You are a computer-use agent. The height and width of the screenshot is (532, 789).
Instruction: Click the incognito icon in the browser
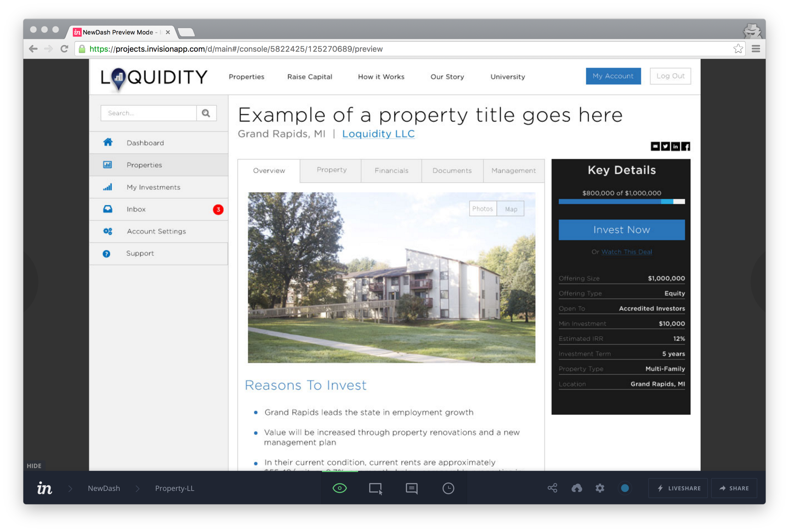pos(752,32)
